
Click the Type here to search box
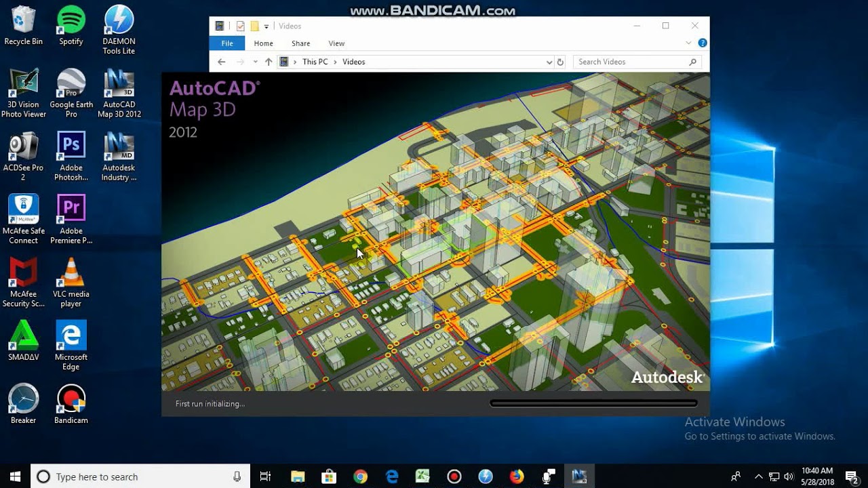pos(140,476)
